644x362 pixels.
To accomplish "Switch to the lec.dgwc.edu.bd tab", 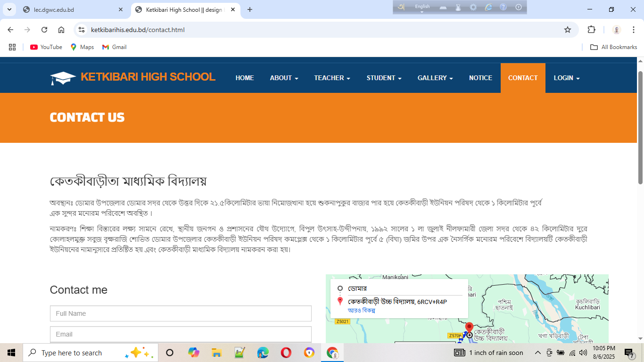I will pyautogui.click(x=71, y=9).
